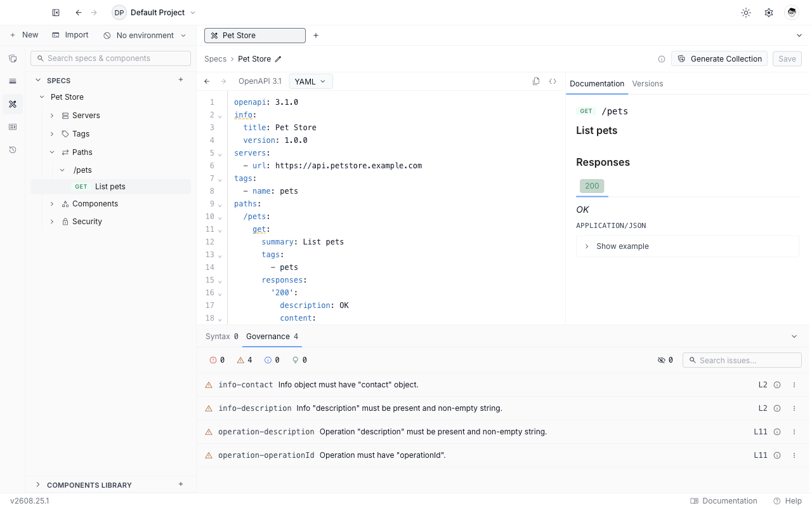This screenshot has width=812, height=508.
Task: Open a new tab with plus icon
Action: (316, 36)
